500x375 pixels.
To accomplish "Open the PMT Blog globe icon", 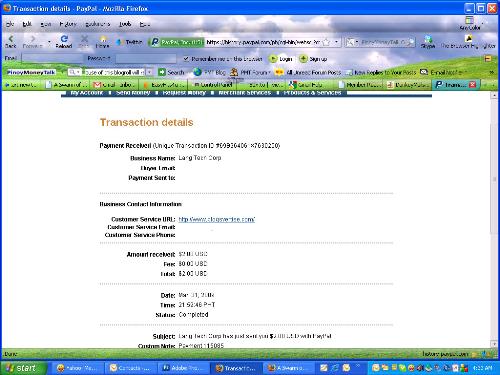I will tap(209, 72).
